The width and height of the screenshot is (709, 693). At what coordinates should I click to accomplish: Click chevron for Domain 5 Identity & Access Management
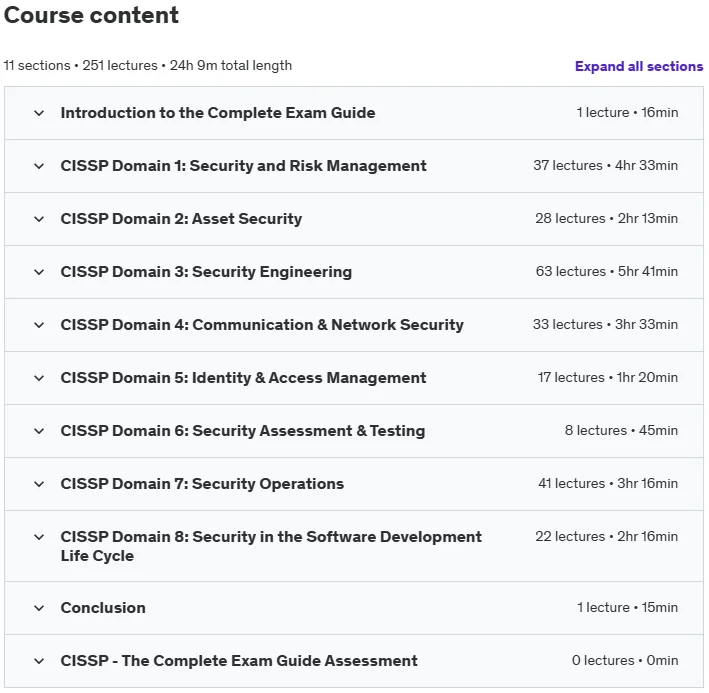tap(39, 378)
